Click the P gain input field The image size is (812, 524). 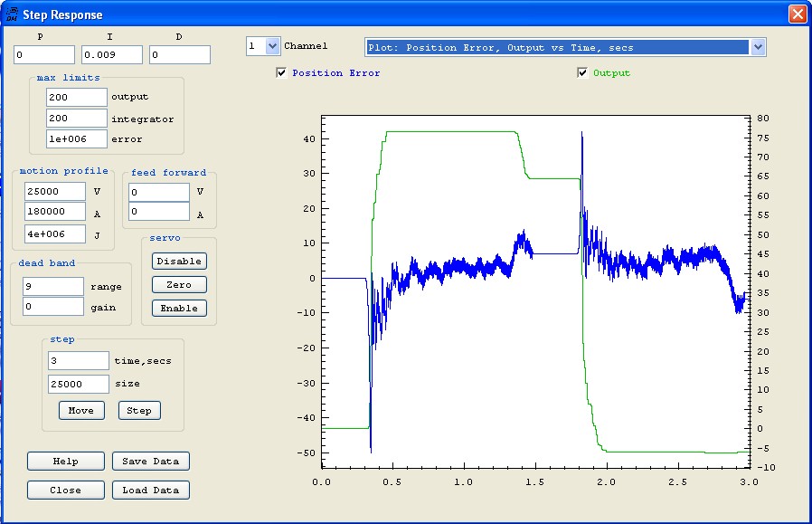coord(44,55)
